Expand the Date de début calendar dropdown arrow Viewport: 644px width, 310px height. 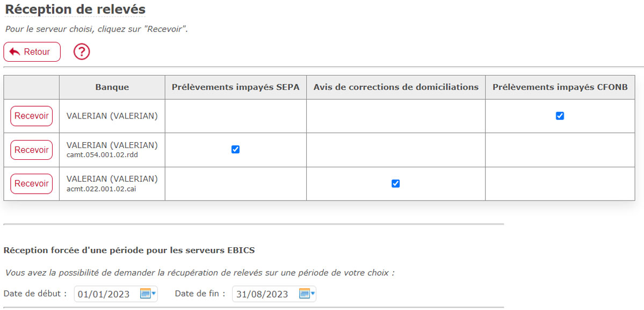coord(154,293)
